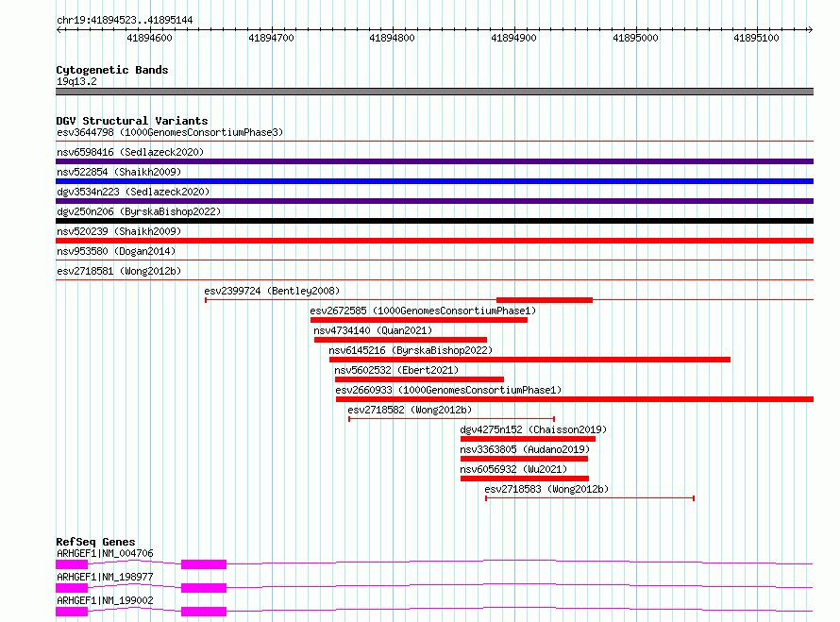Click the red nsv4734140 variant bar

click(x=401, y=340)
